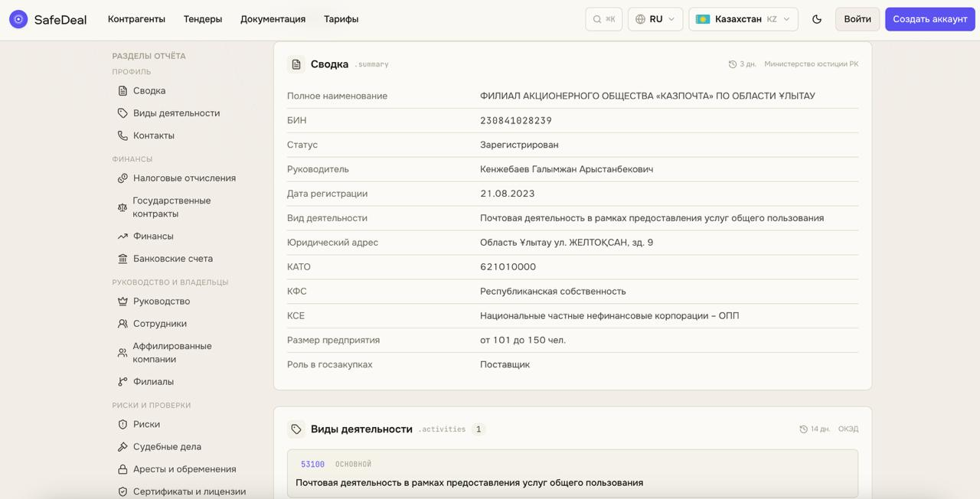Click the БИН value 230841028239
Screen dimensions: 980x499
(516, 120)
